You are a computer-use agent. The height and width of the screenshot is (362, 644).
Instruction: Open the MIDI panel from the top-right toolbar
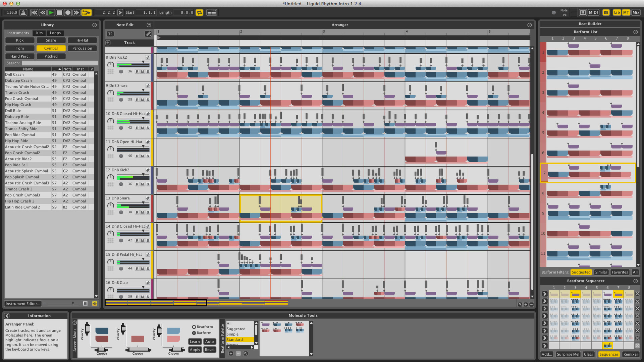[x=593, y=12]
